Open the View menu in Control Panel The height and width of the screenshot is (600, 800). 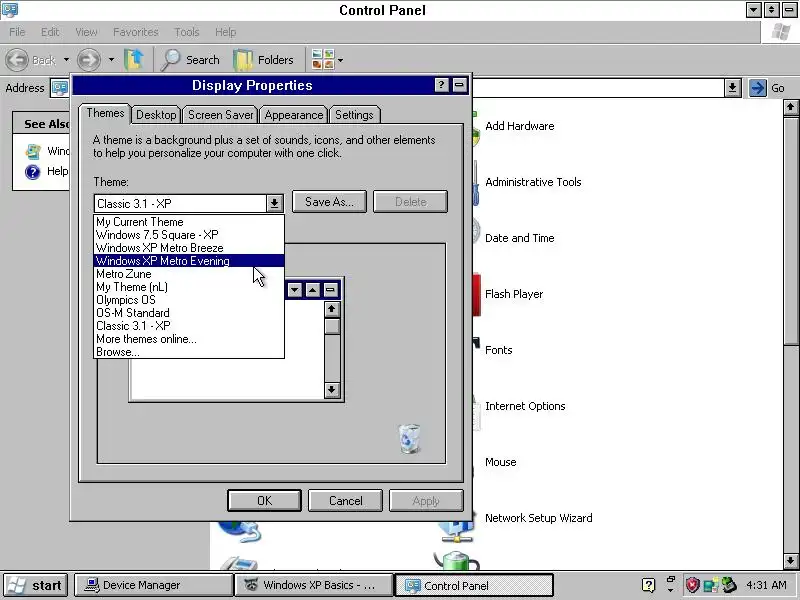[x=86, y=32]
